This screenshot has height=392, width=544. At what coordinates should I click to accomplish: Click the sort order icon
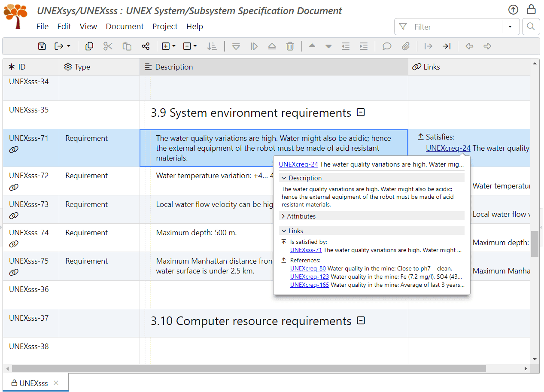[x=212, y=46]
